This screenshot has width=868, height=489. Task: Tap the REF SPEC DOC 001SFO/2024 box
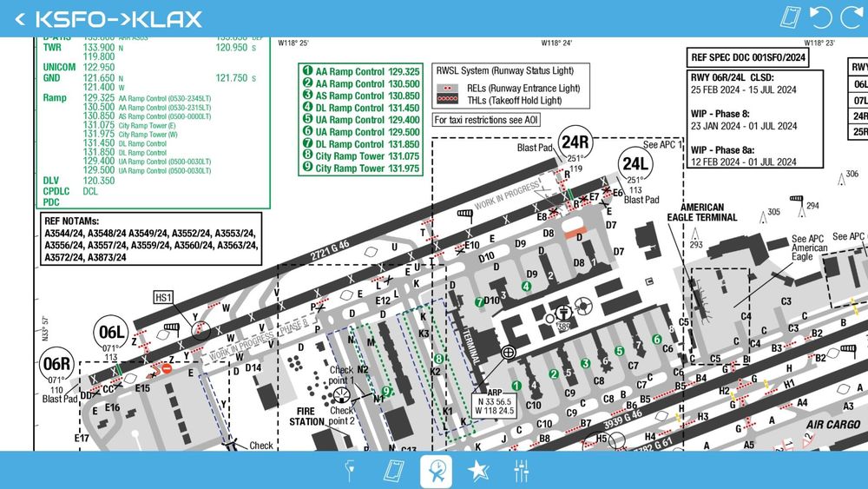point(748,57)
